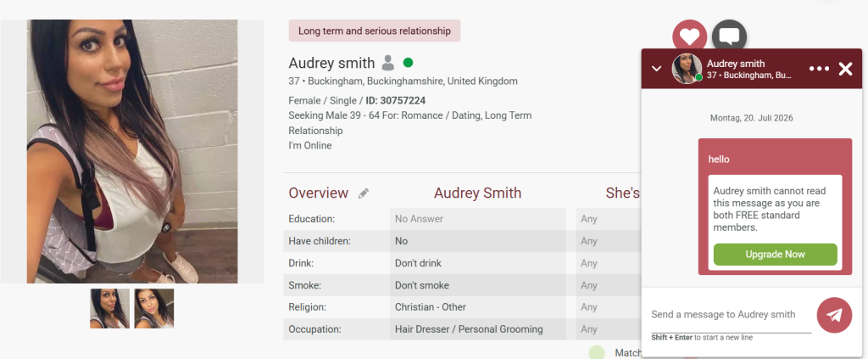Click the green online status dot
The width and height of the screenshot is (868, 359).
click(x=408, y=63)
